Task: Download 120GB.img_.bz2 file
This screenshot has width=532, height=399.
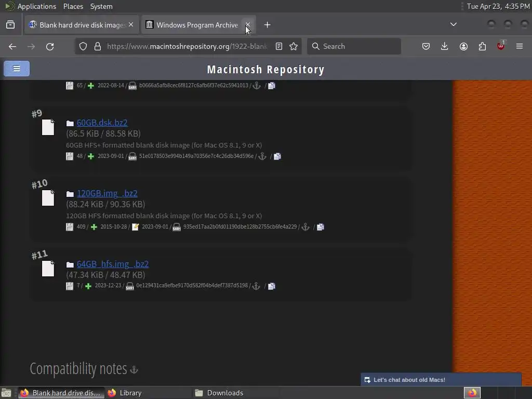Action: (x=107, y=193)
